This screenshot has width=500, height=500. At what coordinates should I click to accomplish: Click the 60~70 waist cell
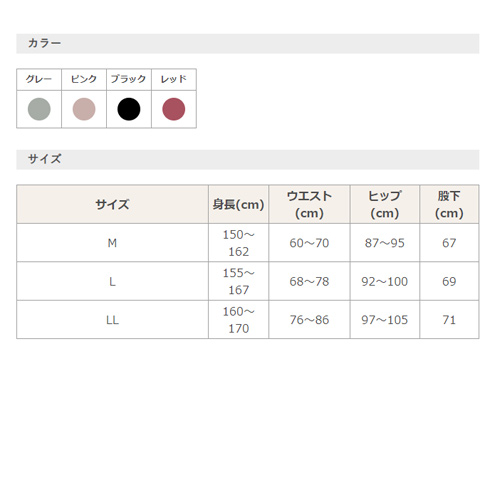309,243
